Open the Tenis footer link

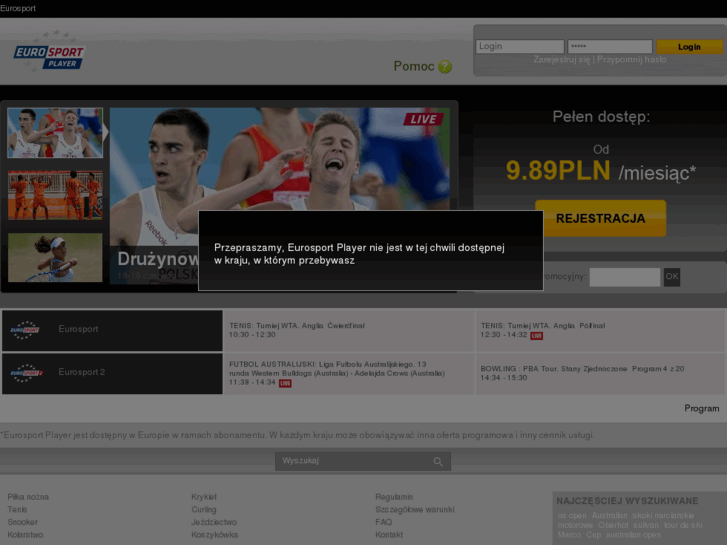(x=17, y=509)
